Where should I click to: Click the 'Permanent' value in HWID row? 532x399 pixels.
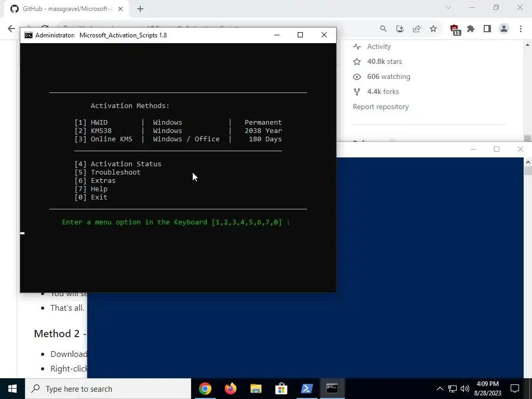(263, 123)
